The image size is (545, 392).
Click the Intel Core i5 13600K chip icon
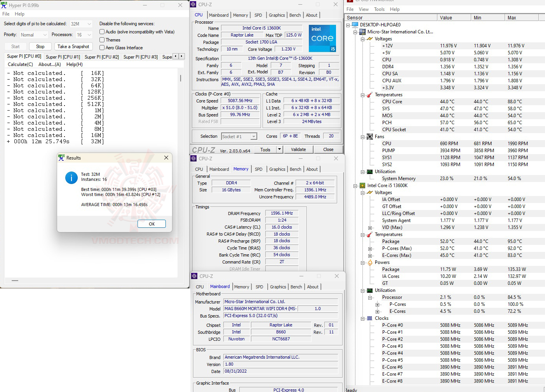pos(362,186)
